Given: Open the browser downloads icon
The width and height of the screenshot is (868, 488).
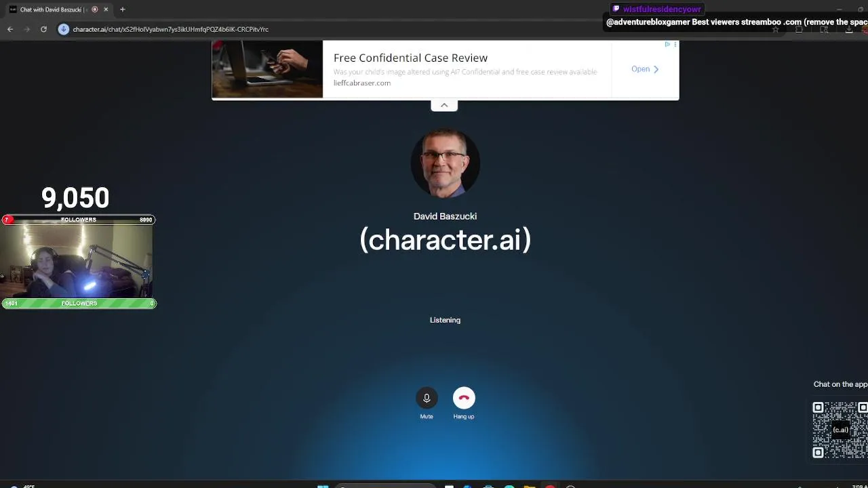Looking at the screenshot, I should [849, 29].
